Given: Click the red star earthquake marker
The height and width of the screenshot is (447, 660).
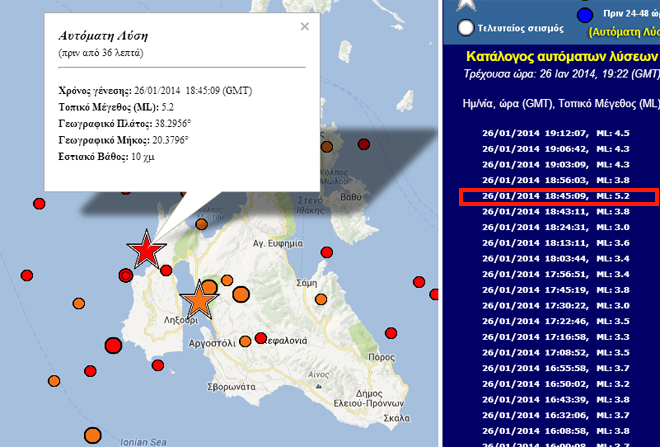Looking at the screenshot, I should [146, 249].
